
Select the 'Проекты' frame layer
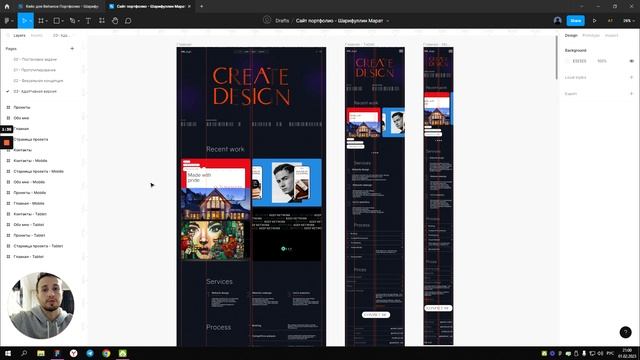click(22, 107)
